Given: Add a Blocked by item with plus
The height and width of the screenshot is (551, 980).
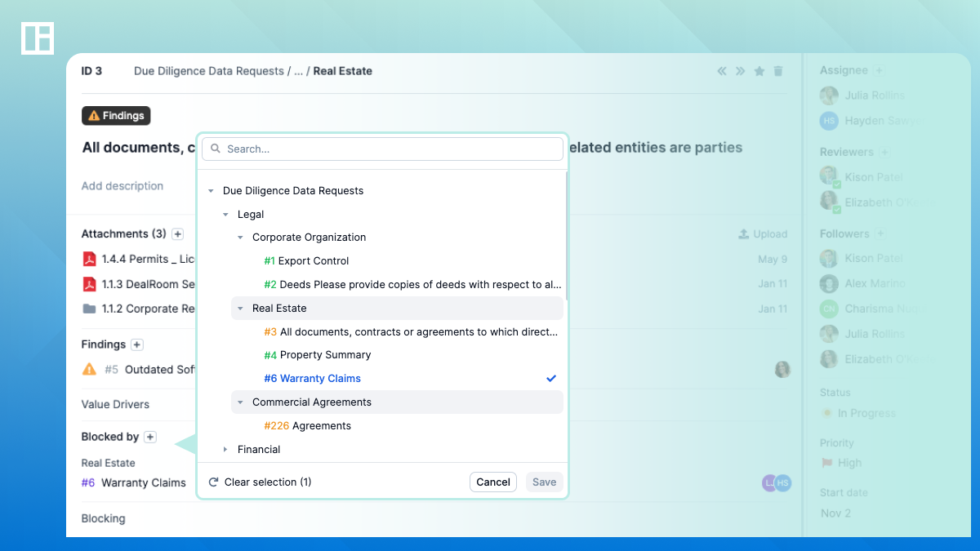Looking at the screenshot, I should (150, 437).
